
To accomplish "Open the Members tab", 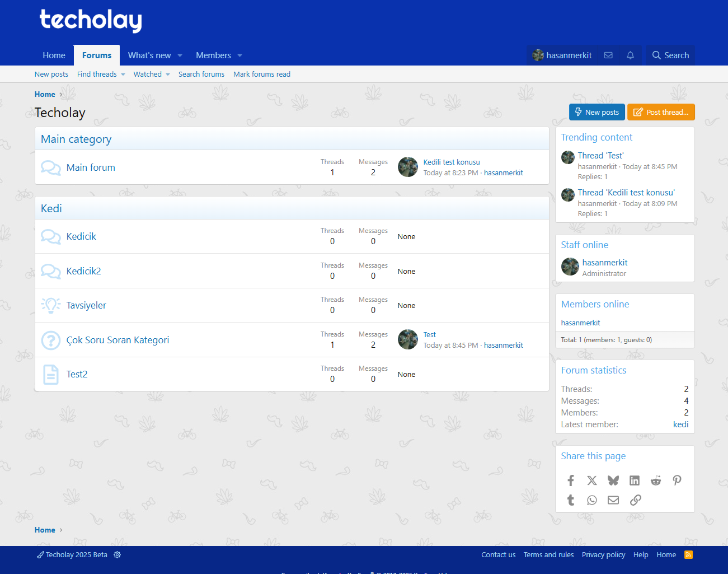I will tap(213, 55).
